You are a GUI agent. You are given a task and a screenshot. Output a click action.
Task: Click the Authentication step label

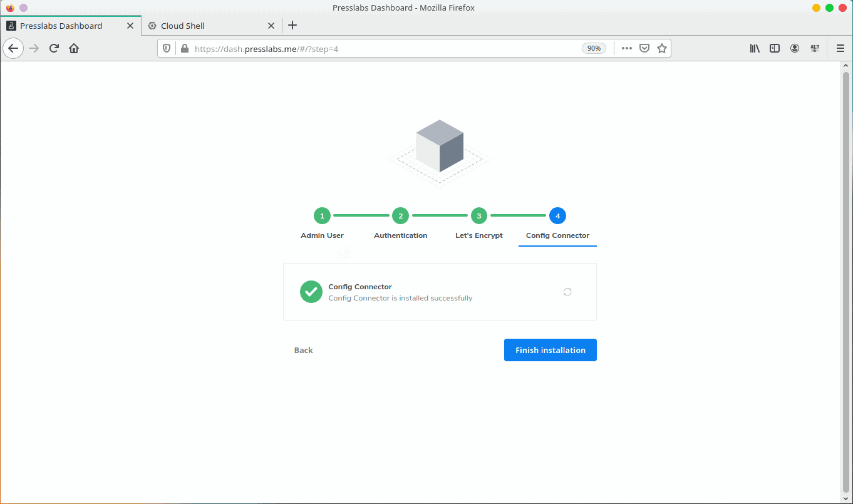(x=401, y=235)
